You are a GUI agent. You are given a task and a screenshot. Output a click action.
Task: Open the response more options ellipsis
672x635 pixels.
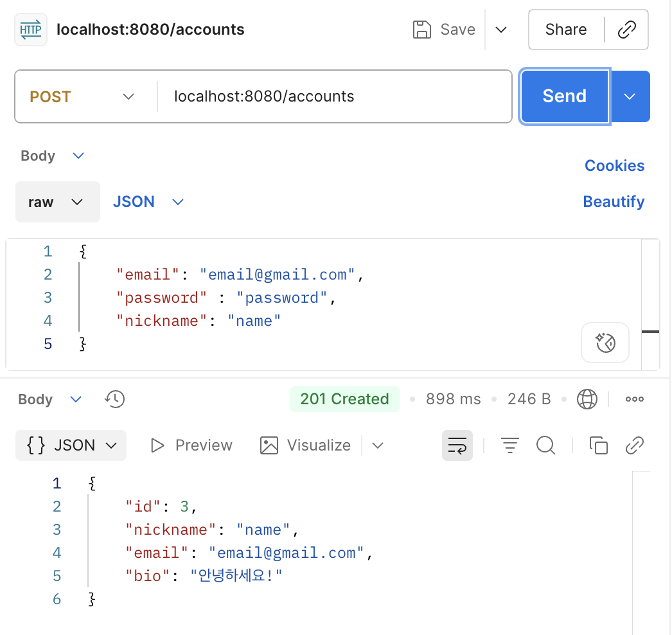point(634,399)
